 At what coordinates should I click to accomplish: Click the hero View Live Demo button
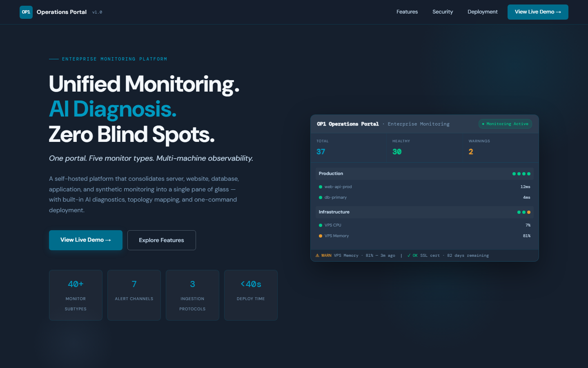[86, 240]
